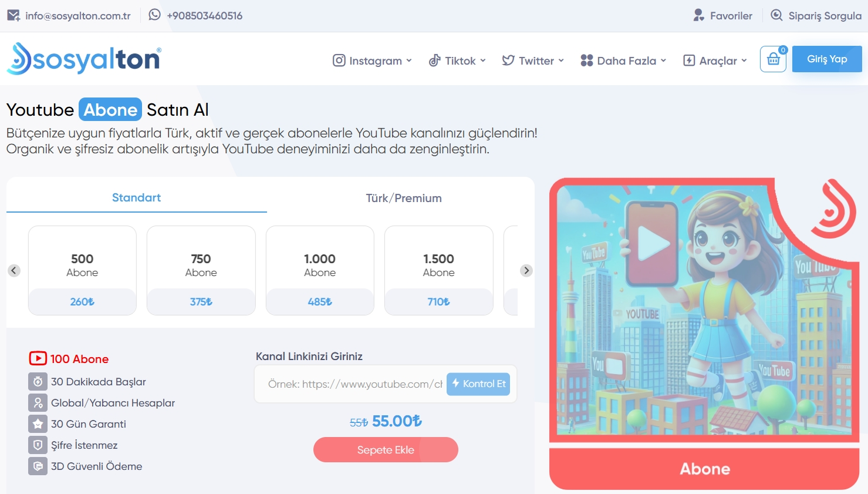Viewport: 868px width, 494px height.
Task: Click the Sepete Ekle button
Action: tap(386, 450)
